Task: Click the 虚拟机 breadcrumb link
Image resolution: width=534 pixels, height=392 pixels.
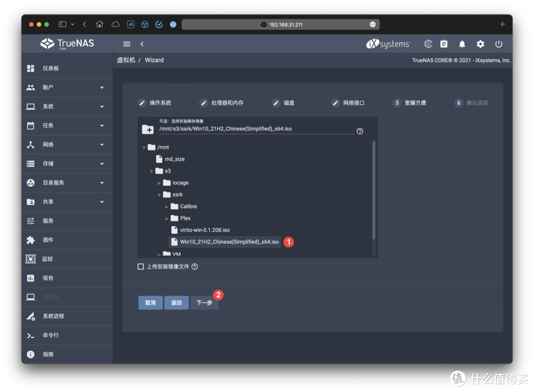Action: coord(126,60)
